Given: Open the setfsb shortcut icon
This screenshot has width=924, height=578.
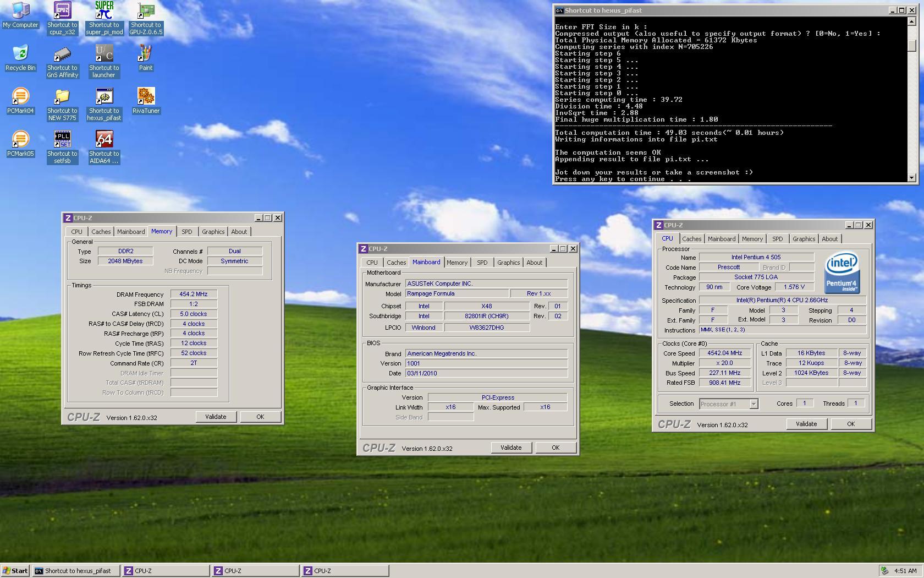Looking at the screenshot, I should pyautogui.click(x=62, y=147).
